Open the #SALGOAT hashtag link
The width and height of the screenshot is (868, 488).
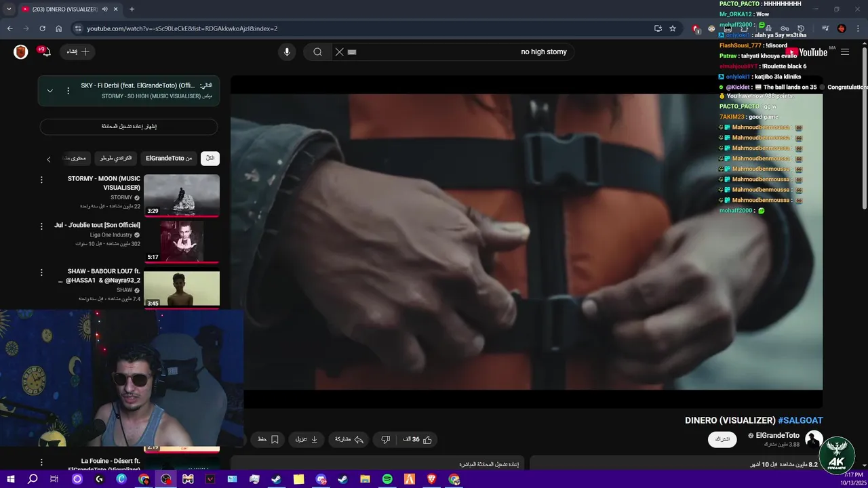[x=800, y=420]
